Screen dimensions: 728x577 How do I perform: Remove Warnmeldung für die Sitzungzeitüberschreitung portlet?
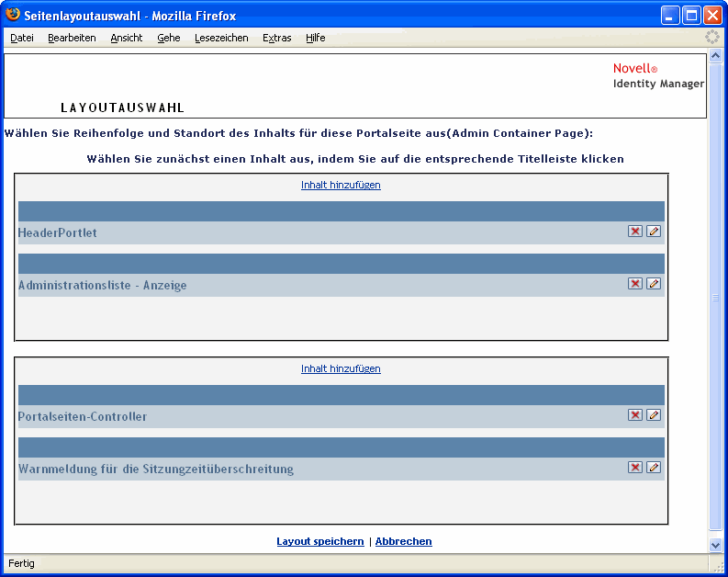coord(634,468)
